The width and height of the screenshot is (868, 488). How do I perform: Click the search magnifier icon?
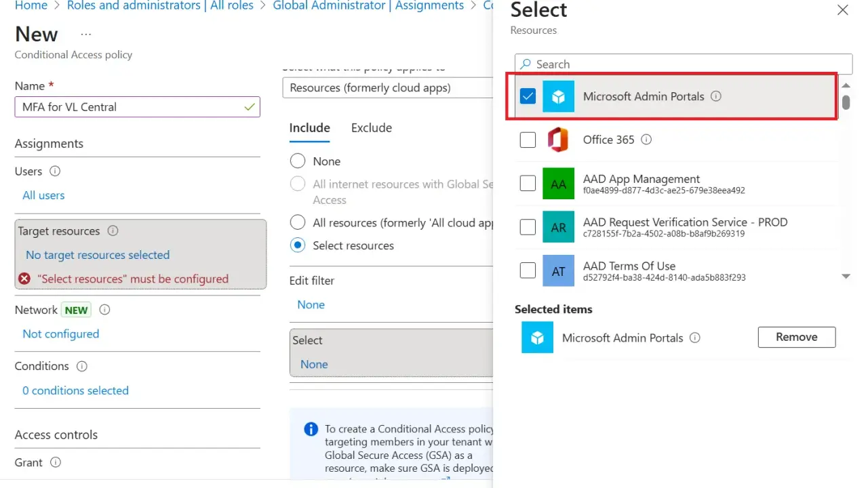coord(526,64)
